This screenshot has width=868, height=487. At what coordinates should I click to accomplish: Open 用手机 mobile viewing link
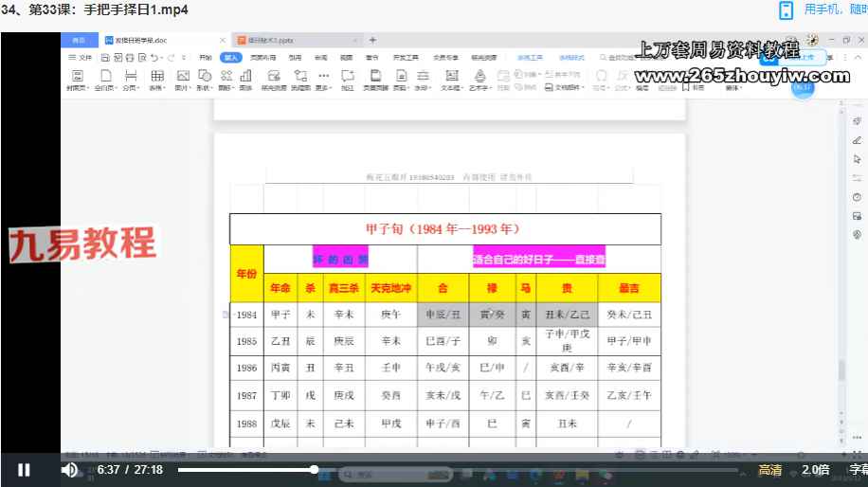pos(835,9)
